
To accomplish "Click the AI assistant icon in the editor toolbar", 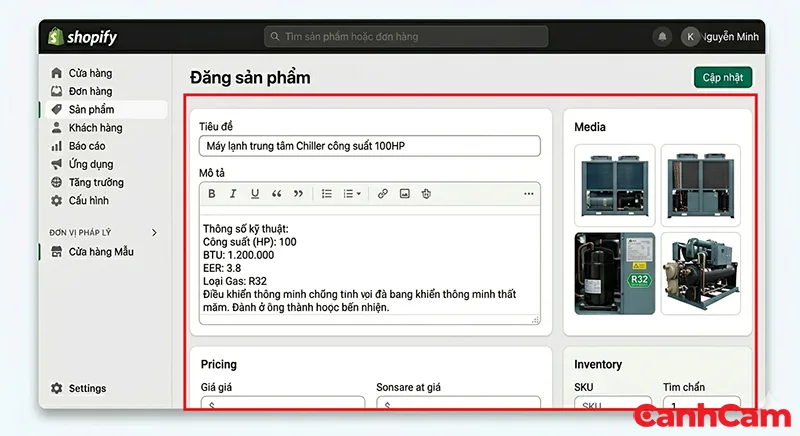I will (x=427, y=194).
